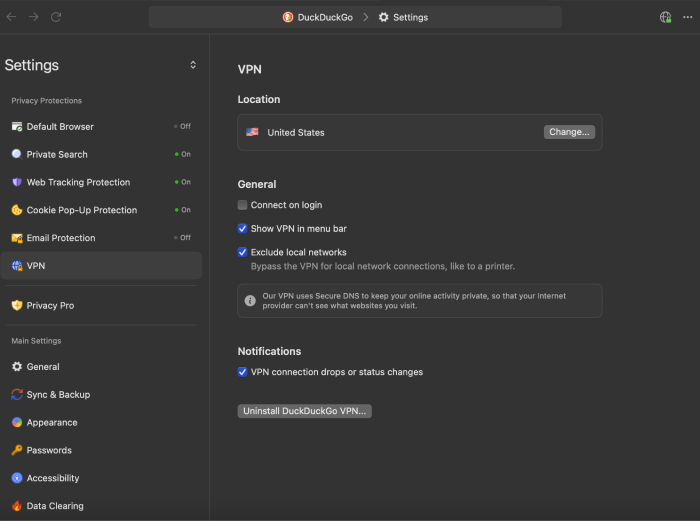Screen dimensions: 700x521
Task: Go forward with the right arrow button
Action: [33, 17]
